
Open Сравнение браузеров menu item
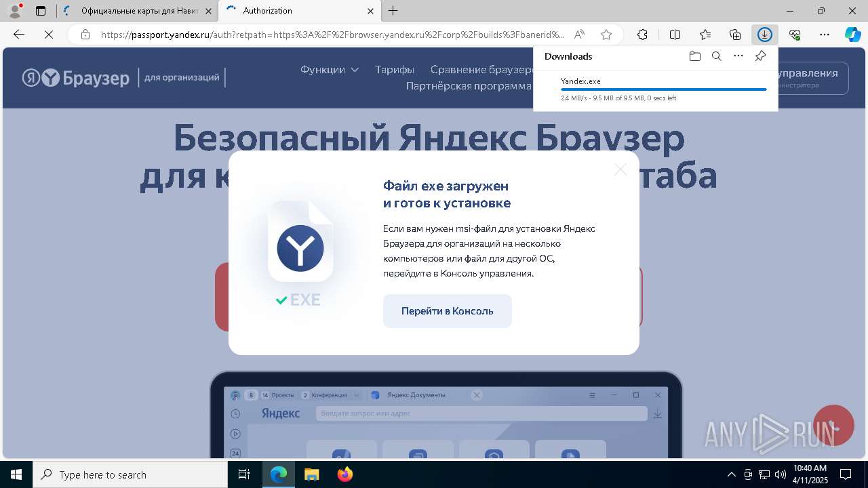481,69
